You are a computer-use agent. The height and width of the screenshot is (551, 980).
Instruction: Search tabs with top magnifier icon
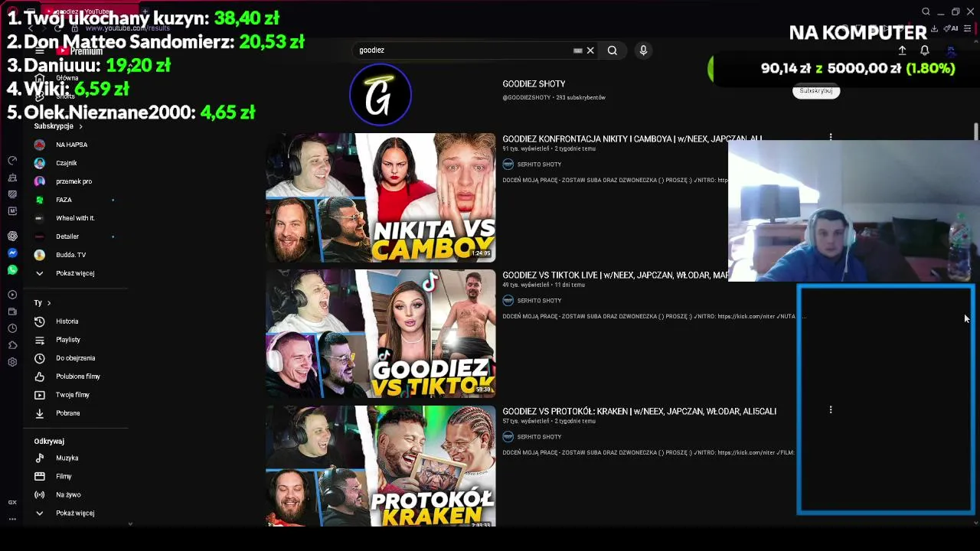pos(926,11)
